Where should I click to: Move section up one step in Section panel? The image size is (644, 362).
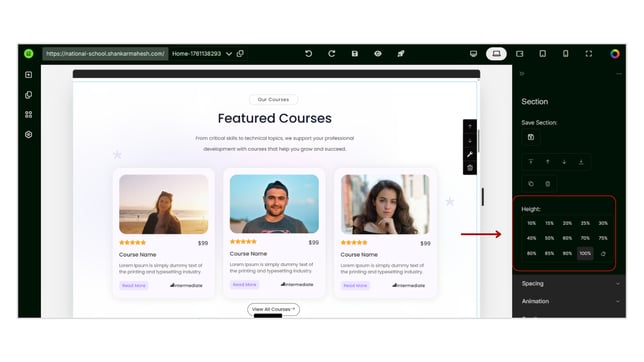pos(547,162)
